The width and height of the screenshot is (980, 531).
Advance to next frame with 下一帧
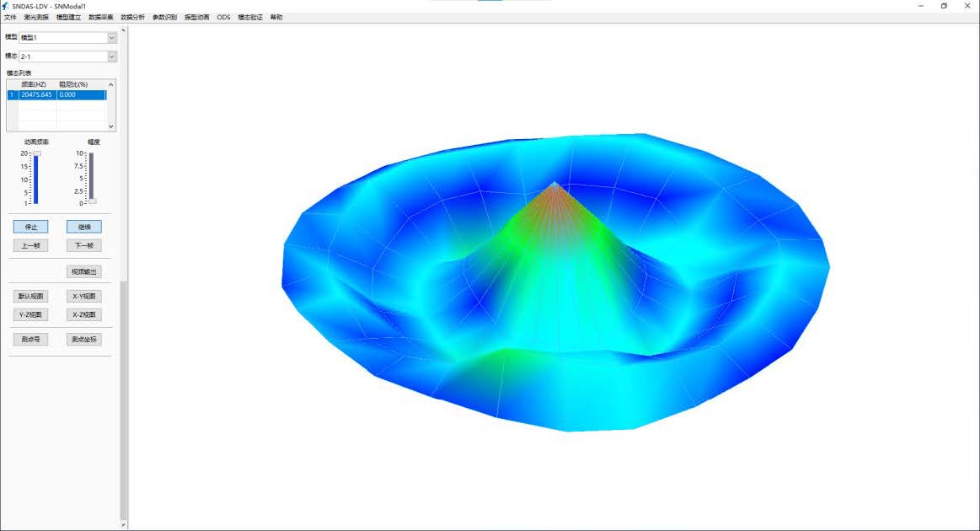[84, 245]
